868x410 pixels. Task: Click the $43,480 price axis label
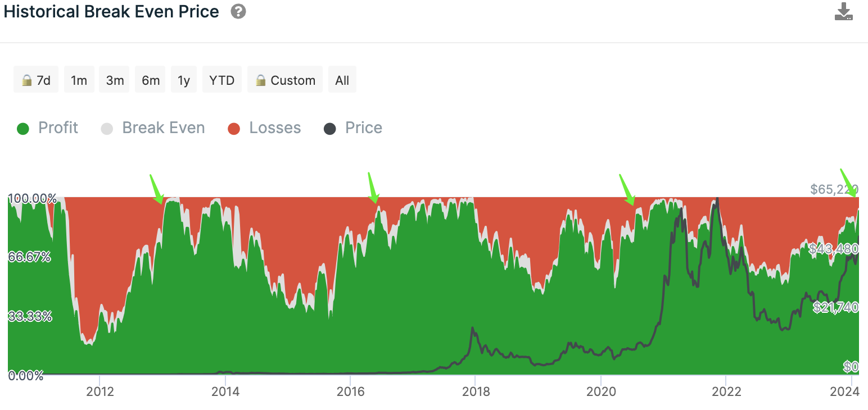coord(833,249)
